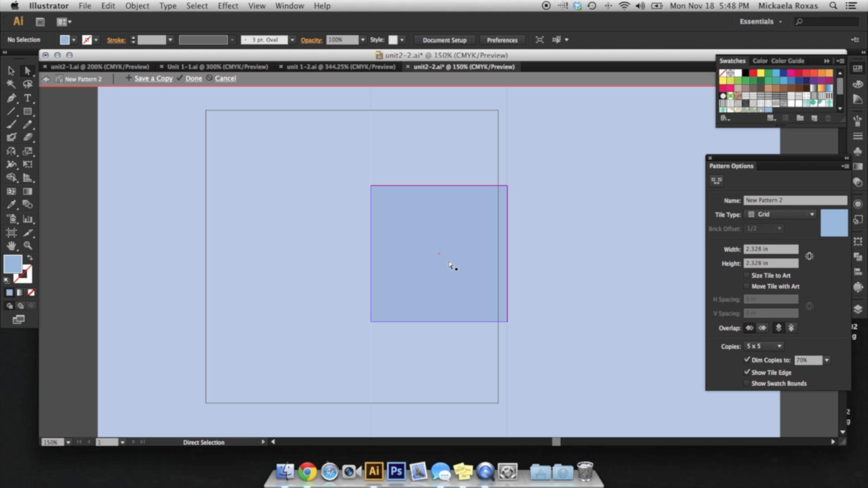Image resolution: width=868 pixels, height=488 pixels.
Task: Activate the Zoom tool
Action: click(x=27, y=245)
